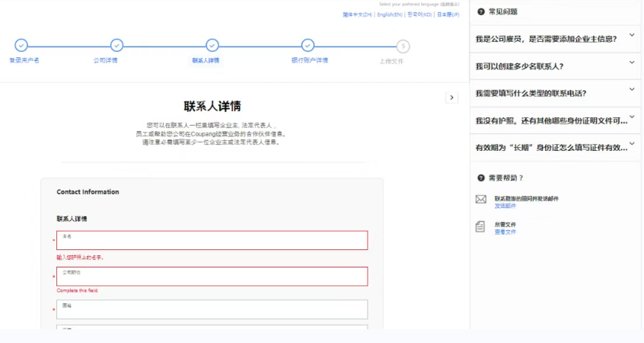The image size is (644, 343).
Task: Click the 所需文件 label
Action: [505, 225]
